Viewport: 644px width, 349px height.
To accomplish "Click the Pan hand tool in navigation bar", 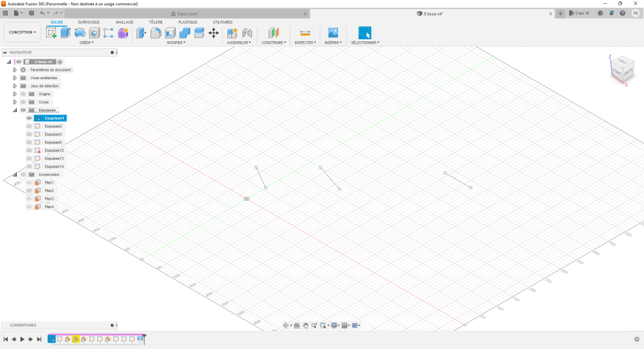I will (x=305, y=326).
